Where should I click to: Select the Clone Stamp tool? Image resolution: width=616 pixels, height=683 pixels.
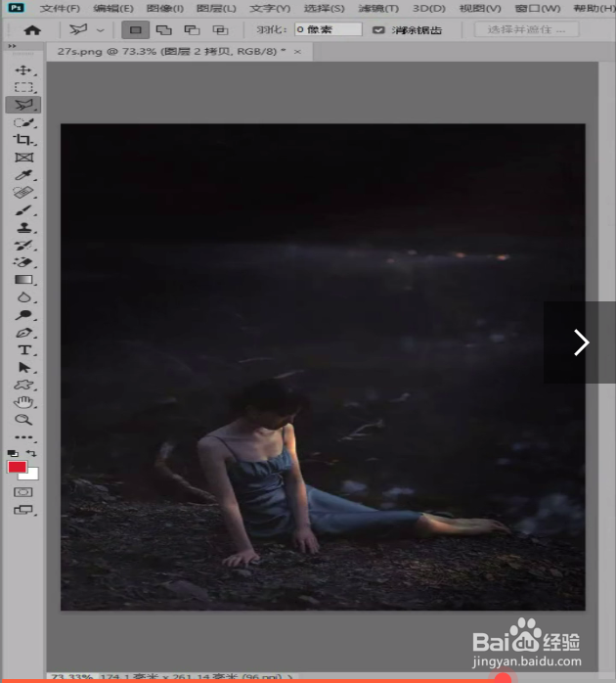23,228
